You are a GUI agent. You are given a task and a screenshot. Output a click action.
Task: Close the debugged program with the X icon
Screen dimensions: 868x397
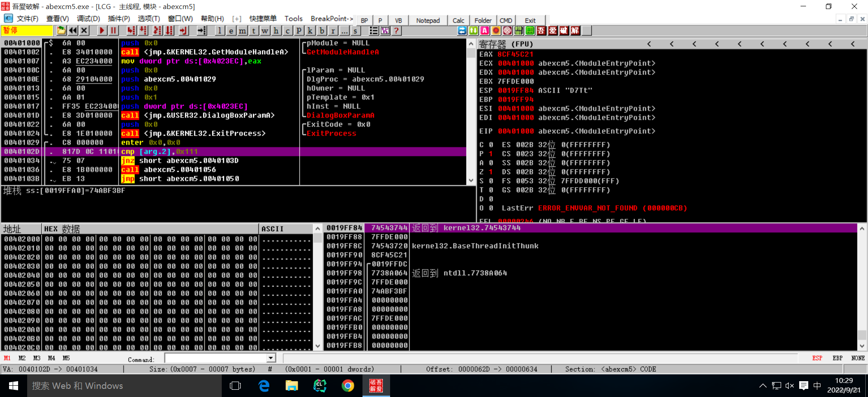(84, 31)
